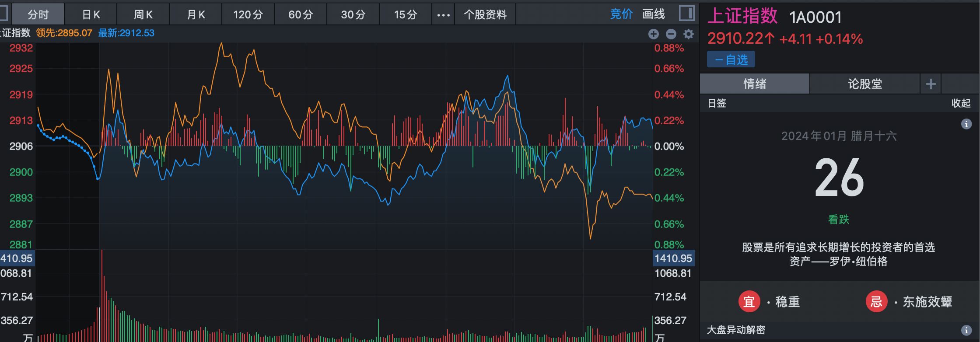Image resolution: width=980 pixels, height=342 pixels.
Task: Click 画线 drawing tool button
Action: 654,14
